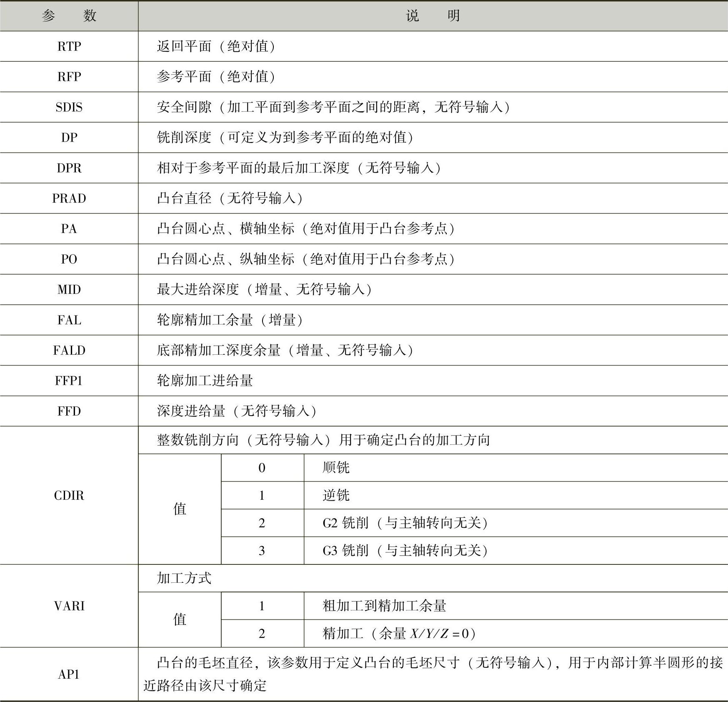Click 深度进给量（无符号输入） description
The image size is (728, 702).
point(237,411)
